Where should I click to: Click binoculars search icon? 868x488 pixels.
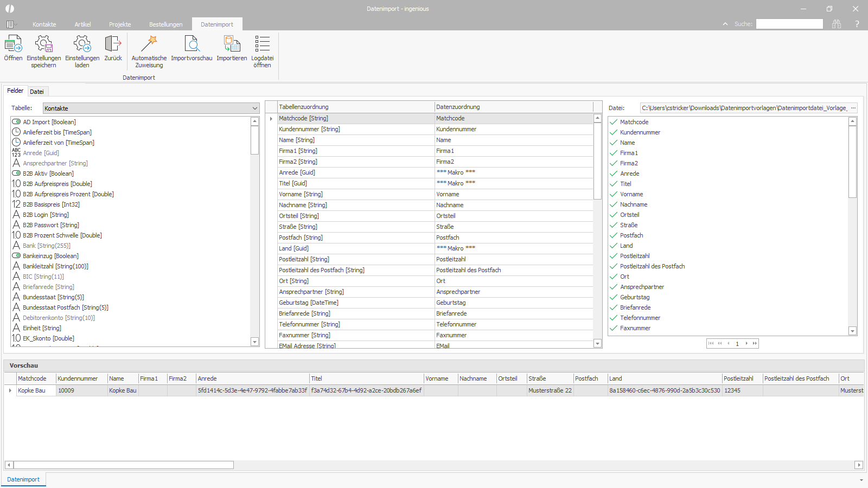[x=837, y=24]
